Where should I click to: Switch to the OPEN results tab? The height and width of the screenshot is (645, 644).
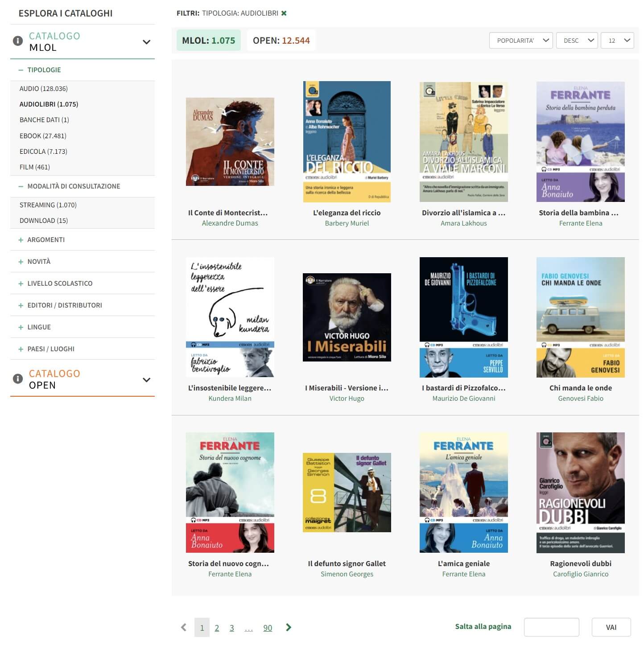[281, 41]
